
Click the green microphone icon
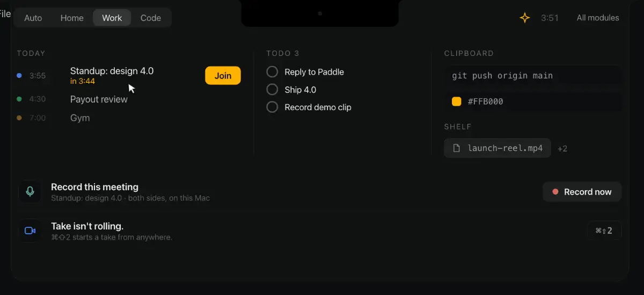click(30, 191)
